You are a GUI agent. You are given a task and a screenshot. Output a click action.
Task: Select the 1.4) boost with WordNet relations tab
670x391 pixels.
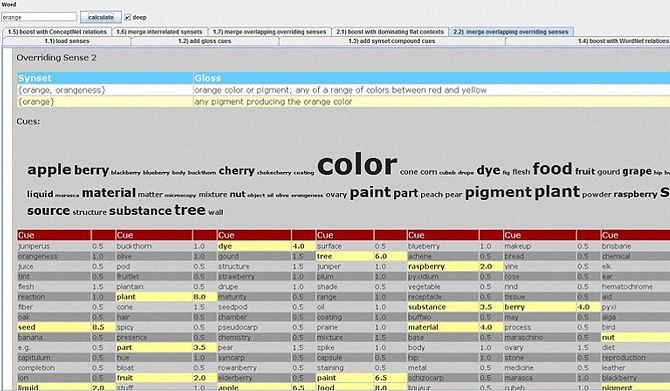(588, 41)
